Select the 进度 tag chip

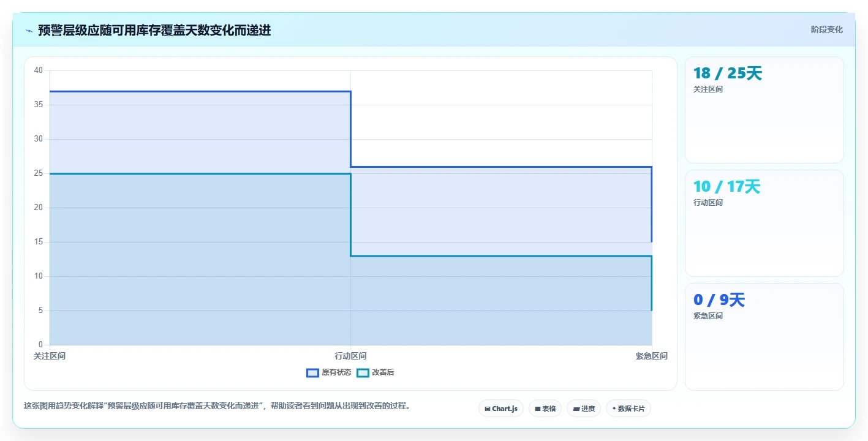(584, 409)
